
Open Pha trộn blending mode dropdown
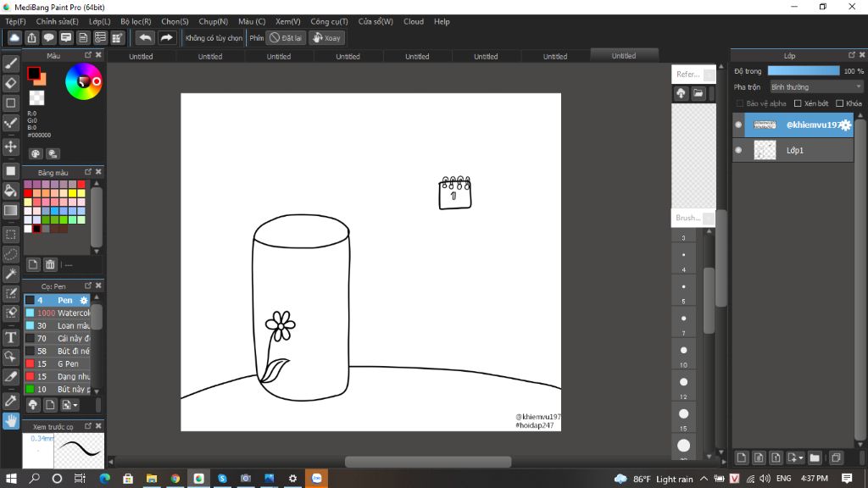tap(816, 87)
